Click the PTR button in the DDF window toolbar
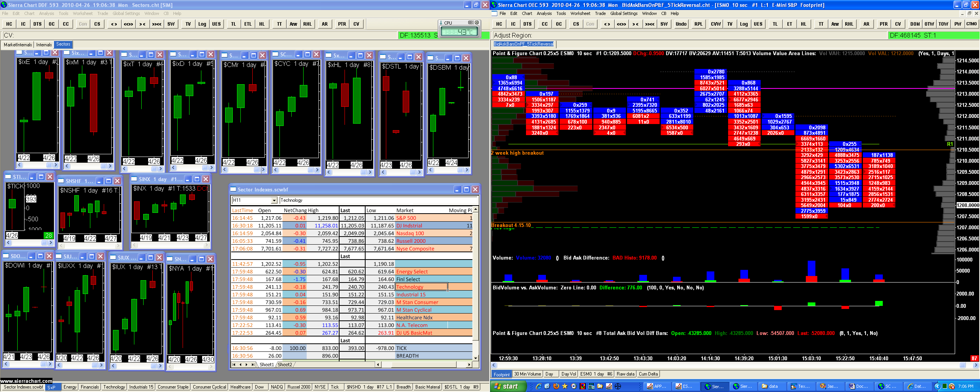Image resolution: width=980 pixels, height=392 pixels. 342,24
